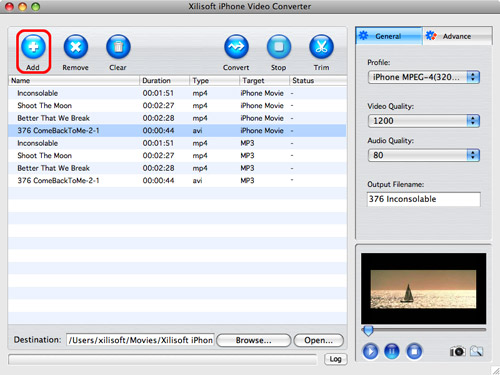The image size is (500, 375).
Task: Stop the preview playback
Action: coord(414,351)
